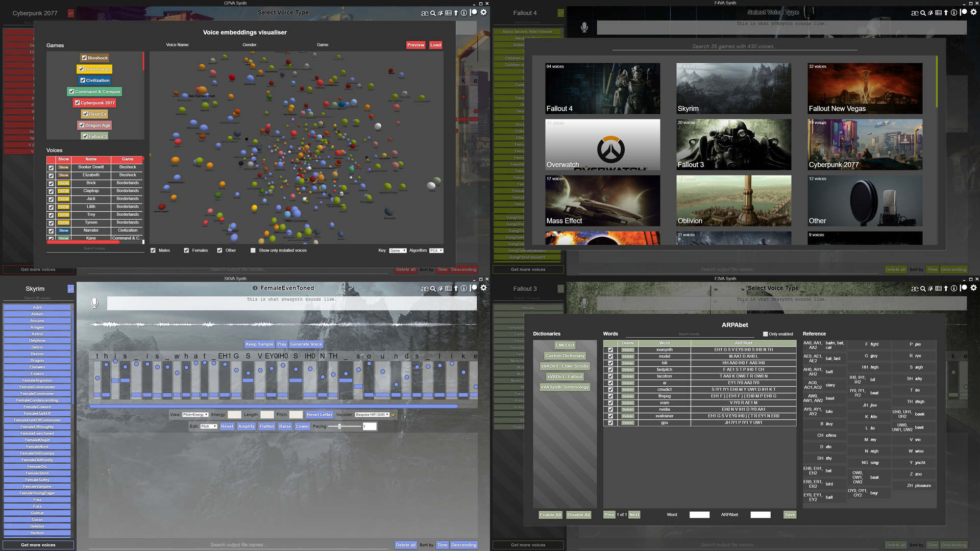Image resolution: width=980 pixels, height=551 pixels.
Task: Open the View Pitch+Energy dropdown
Action: pos(195,415)
